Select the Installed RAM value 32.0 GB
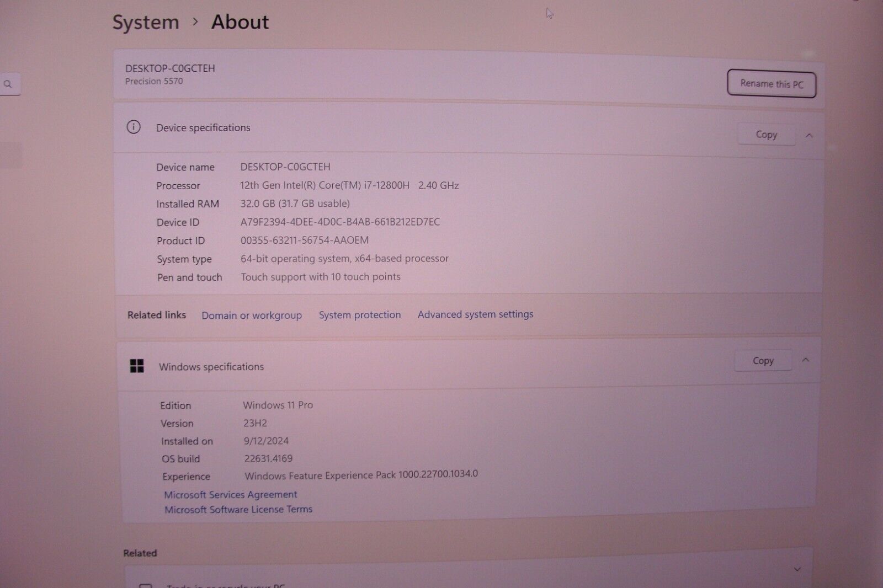Viewport: 883px width, 588px height. pos(295,204)
